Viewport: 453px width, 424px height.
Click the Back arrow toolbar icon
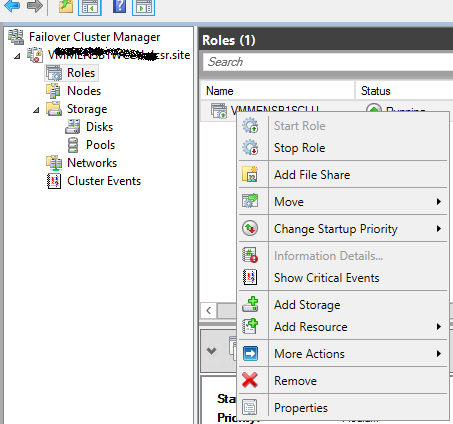click(x=12, y=6)
